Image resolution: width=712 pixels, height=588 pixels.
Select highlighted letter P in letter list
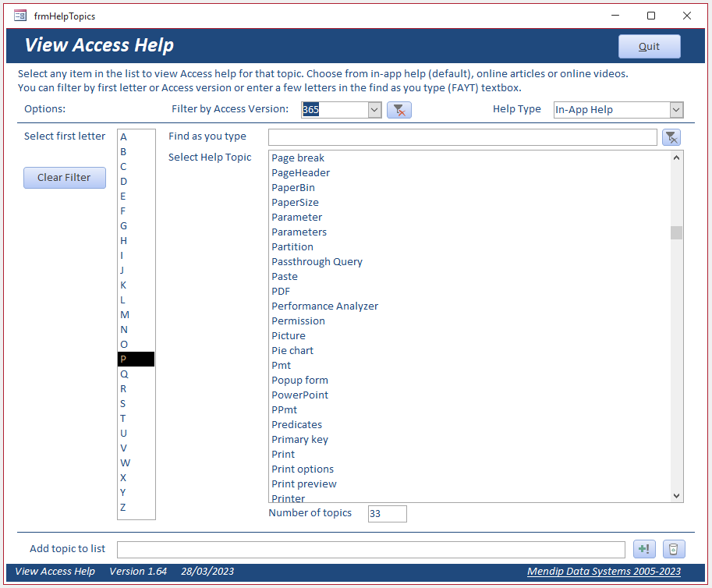pyautogui.click(x=136, y=360)
